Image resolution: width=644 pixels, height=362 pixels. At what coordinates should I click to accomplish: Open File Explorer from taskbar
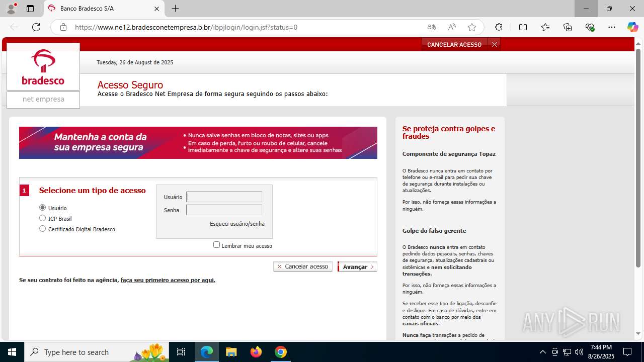231,352
